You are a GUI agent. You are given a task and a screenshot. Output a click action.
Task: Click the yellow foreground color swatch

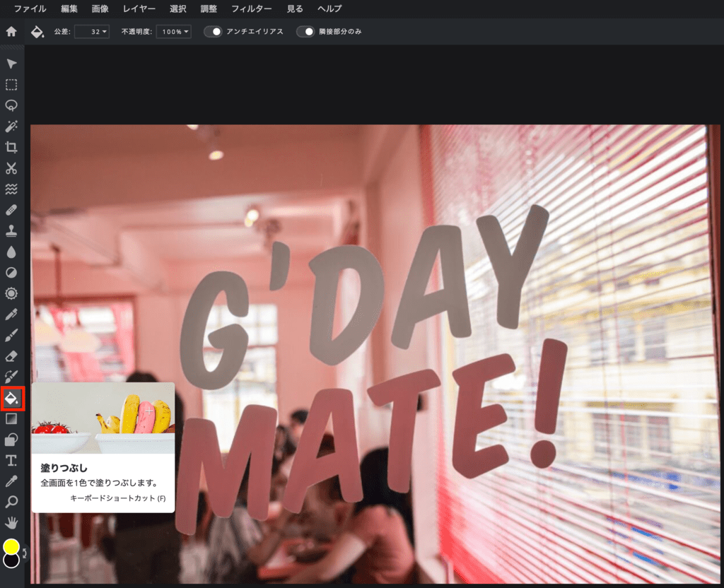tap(11, 546)
